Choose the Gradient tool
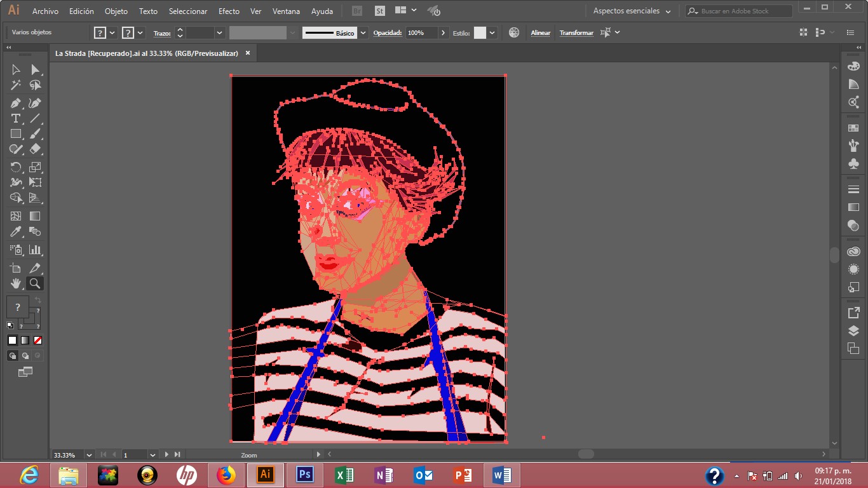This screenshot has height=488, width=868. click(x=36, y=217)
